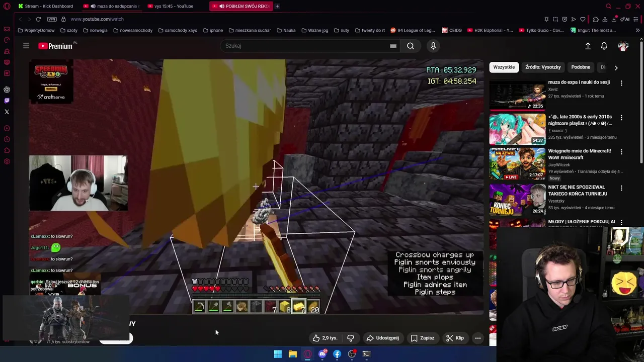
Task: Take a page snapshot
Action: pos(555,19)
